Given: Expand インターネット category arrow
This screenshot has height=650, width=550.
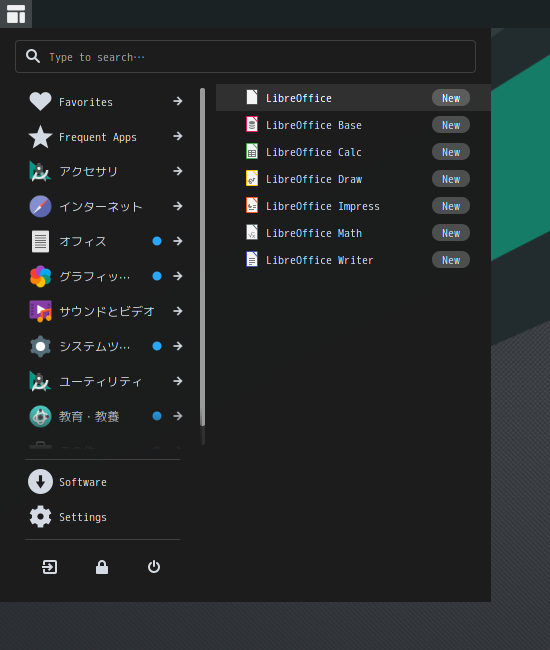Looking at the screenshot, I should (178, 206).
